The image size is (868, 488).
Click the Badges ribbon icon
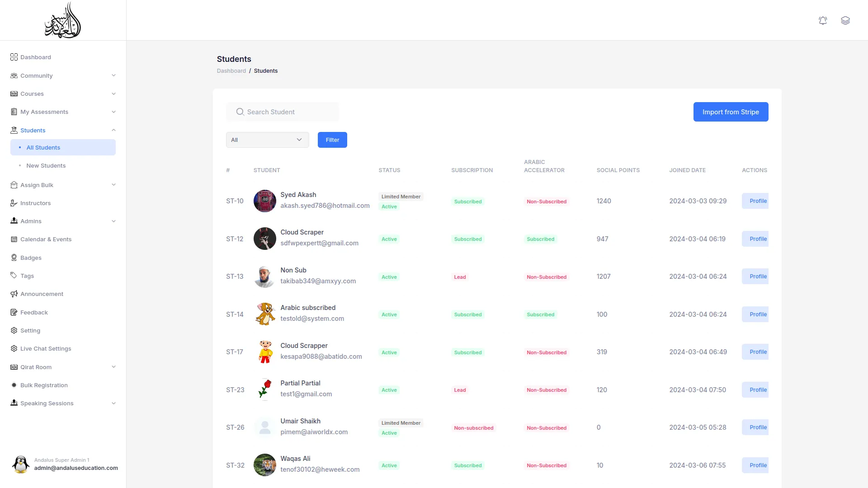[x=14, y=258]
